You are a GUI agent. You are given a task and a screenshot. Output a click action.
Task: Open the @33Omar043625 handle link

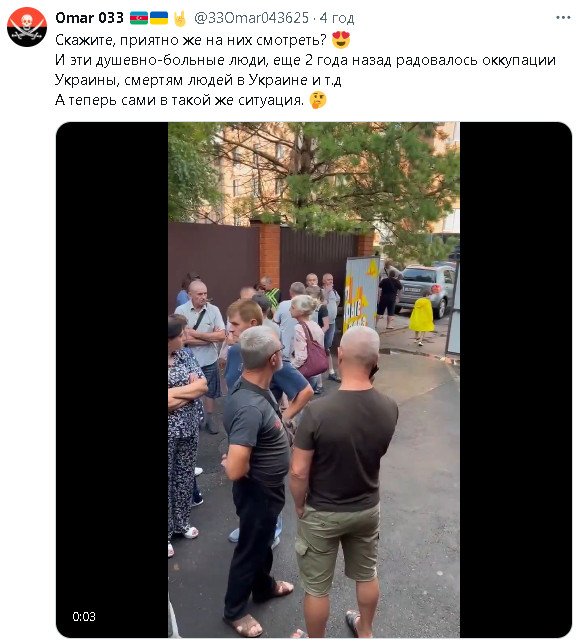(251, 18)
